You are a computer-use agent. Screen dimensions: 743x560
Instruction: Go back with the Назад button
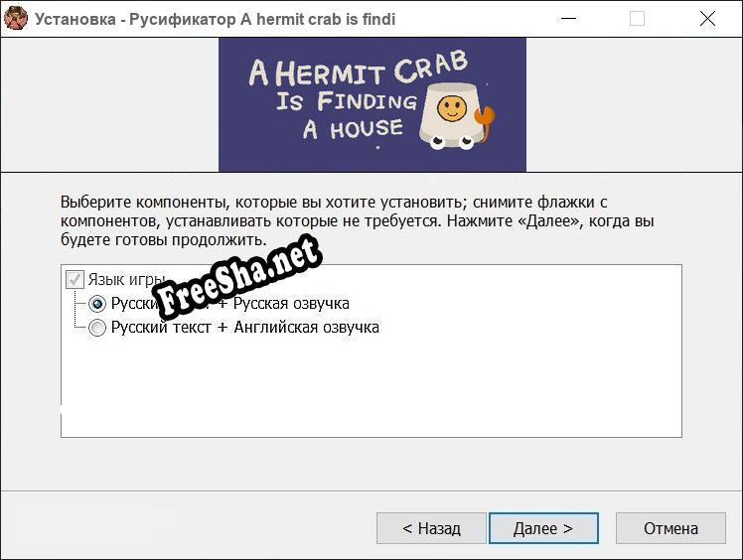431,528
